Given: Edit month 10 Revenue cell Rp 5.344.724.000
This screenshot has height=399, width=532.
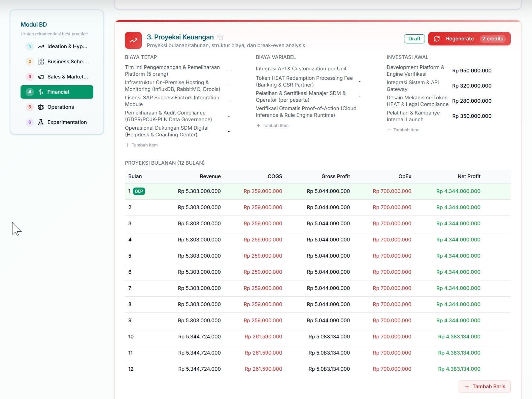Looking at the screenshot, I should [199, 337].
